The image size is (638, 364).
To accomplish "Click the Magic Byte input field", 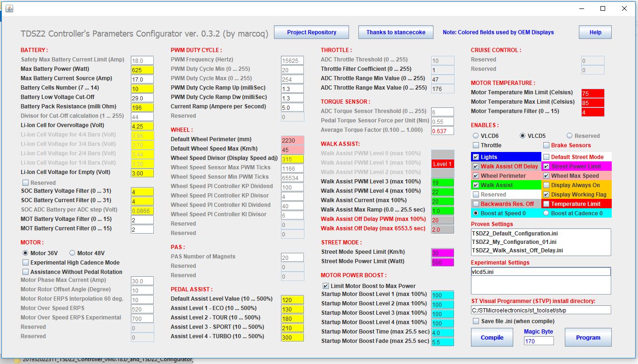I will tap(539, 341).
